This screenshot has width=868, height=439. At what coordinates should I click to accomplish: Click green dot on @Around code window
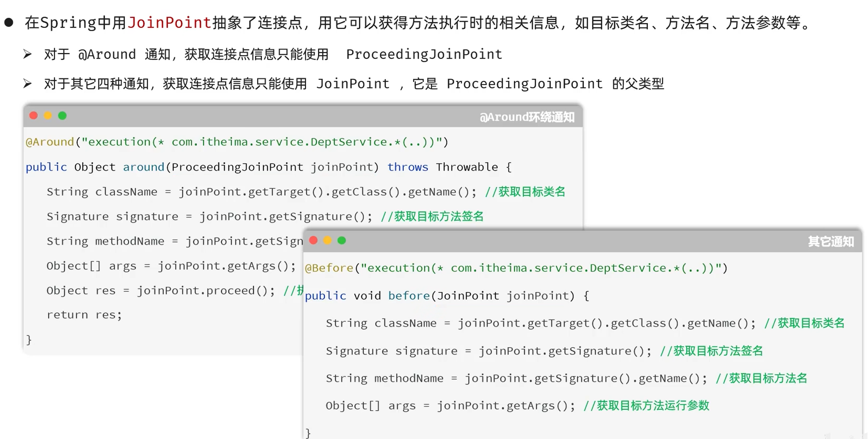pyautogui.click(x=62, y=115)
